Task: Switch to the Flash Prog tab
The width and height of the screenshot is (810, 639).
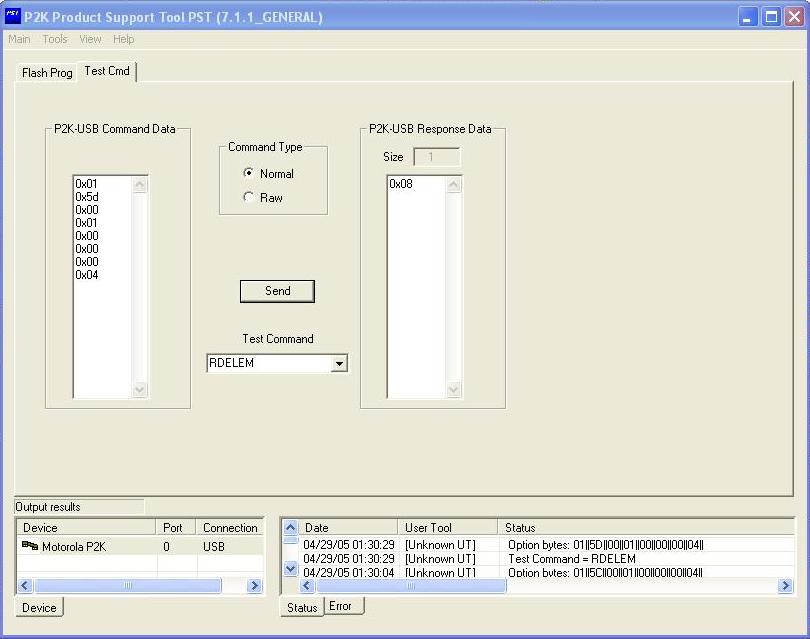Action: pyautogui.click(x=47, y=73)
